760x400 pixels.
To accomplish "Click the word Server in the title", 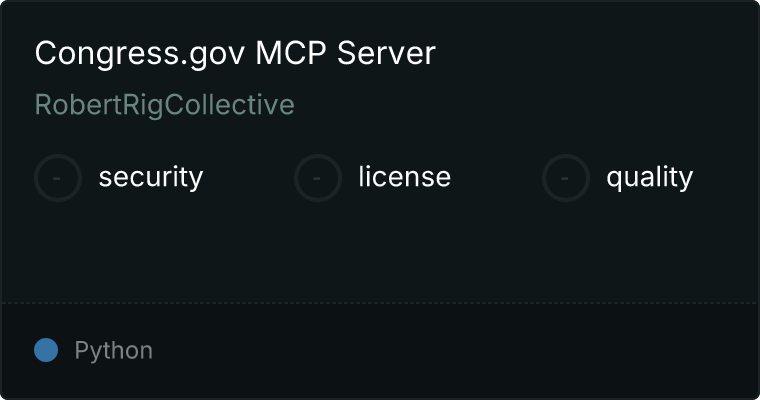I will tap(386, 53).
